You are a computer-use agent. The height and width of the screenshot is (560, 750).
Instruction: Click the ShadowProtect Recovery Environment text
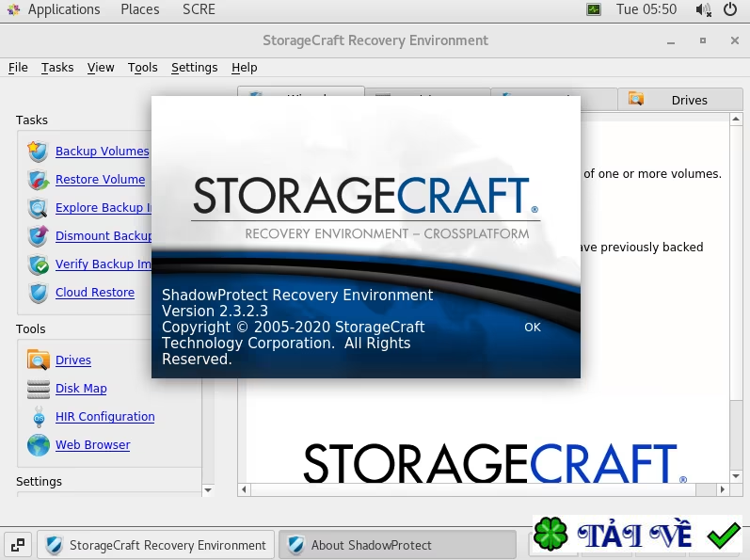297,296
